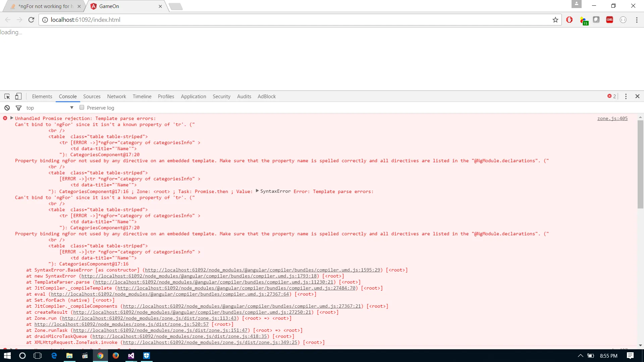Switch to the Network tab
644x362 pixels.
point(116,97)
